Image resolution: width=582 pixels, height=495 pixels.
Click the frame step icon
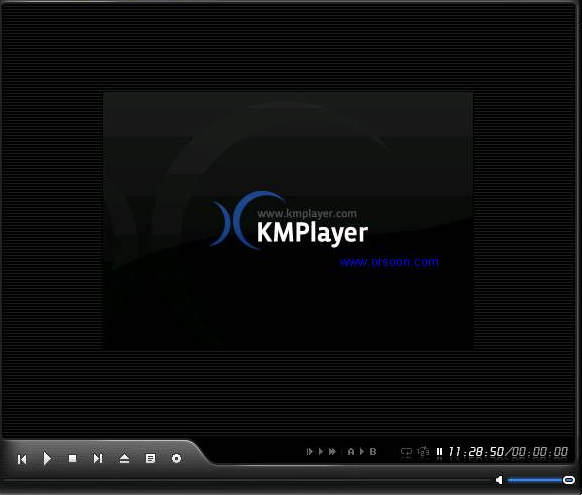click(309, 452)
